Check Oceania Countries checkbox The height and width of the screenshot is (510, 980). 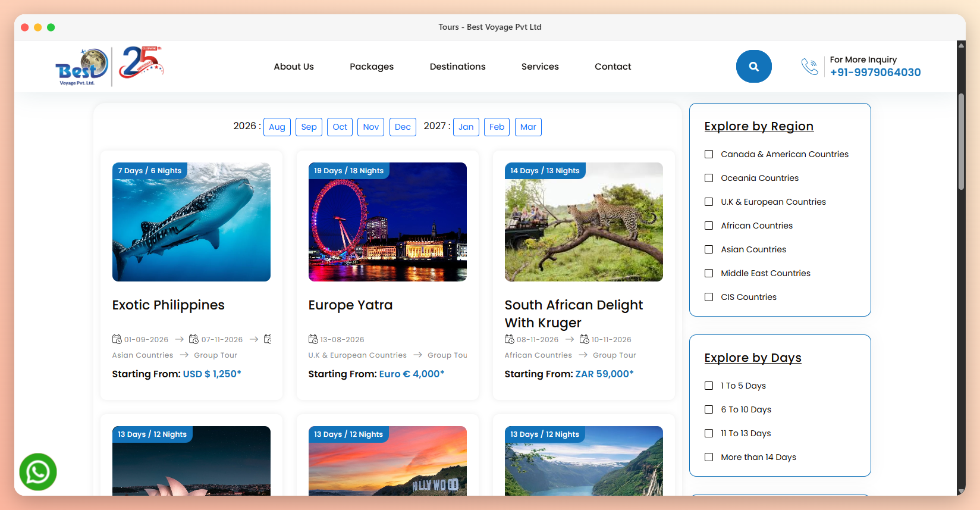tap(709, 178)
